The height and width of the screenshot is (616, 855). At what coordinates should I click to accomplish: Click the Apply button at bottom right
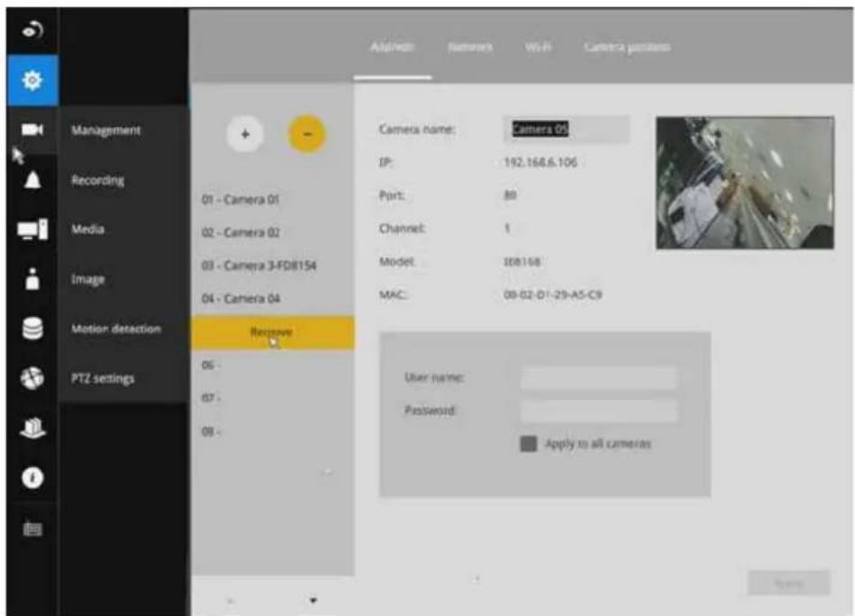[x=788, y=584]
